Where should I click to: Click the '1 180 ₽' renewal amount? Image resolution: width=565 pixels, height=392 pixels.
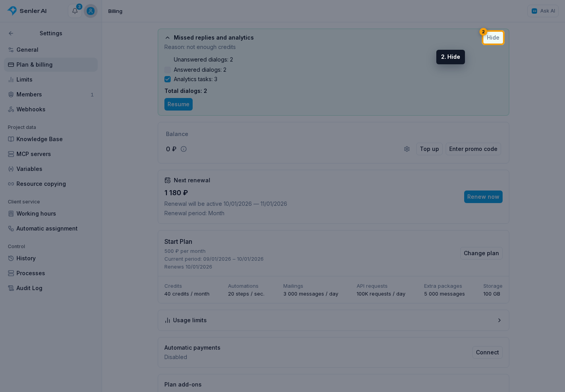pos(176,193)
